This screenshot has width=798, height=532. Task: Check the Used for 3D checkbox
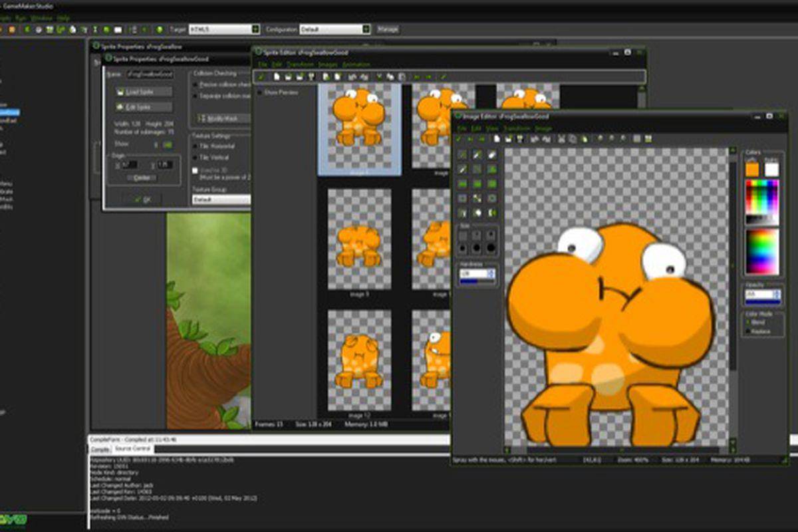pos(196,171)
